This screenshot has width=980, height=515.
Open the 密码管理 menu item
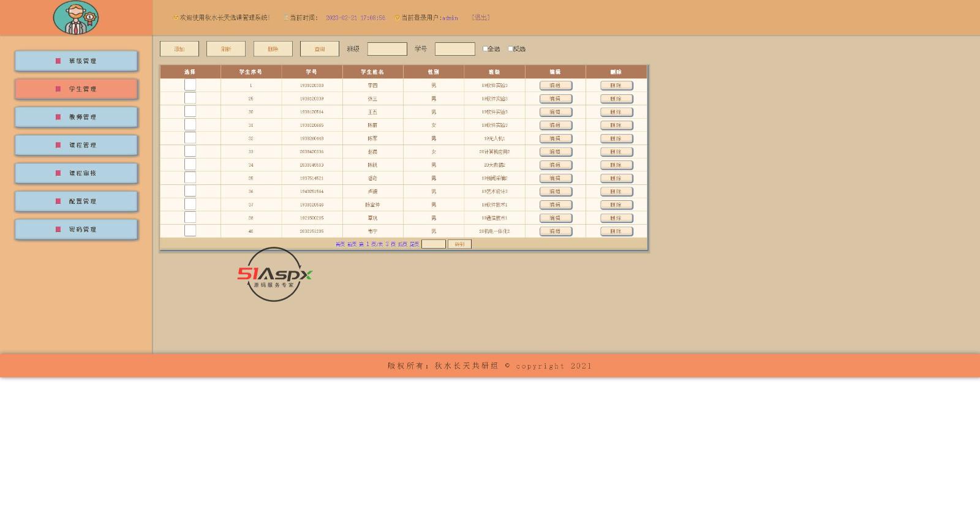tap(77, 230)
